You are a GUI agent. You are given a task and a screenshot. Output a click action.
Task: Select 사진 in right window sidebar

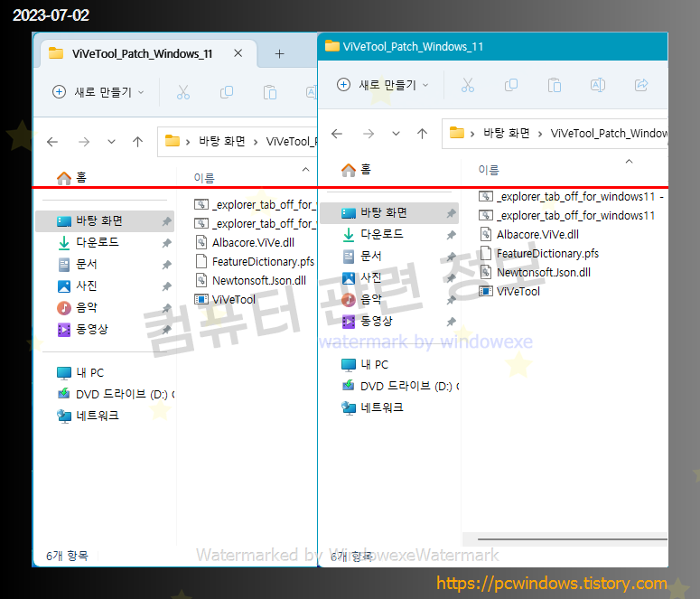[389, 278]
